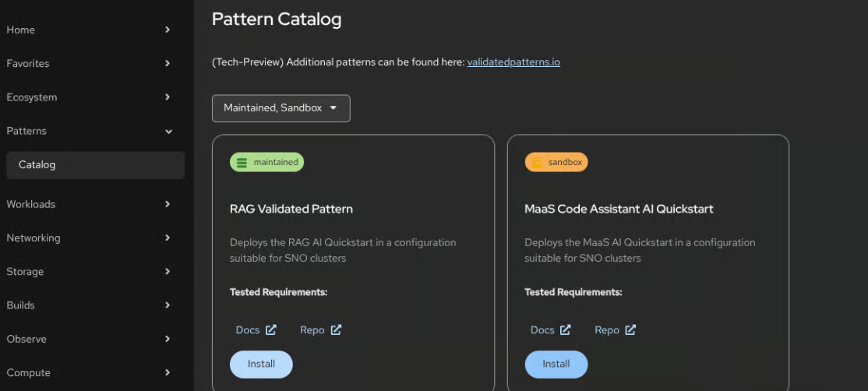Click the RAG AI Quickstart description text

click(x=343, y=251)
